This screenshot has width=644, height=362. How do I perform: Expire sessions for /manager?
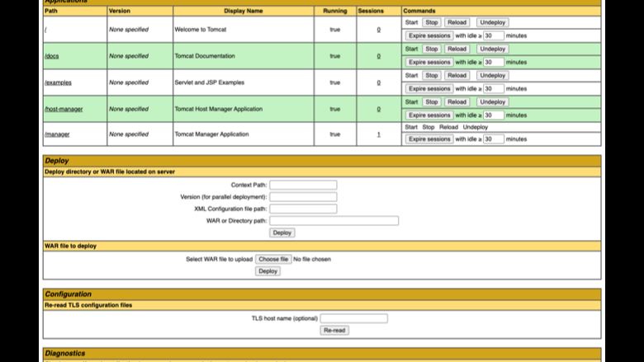pos(429,139)
